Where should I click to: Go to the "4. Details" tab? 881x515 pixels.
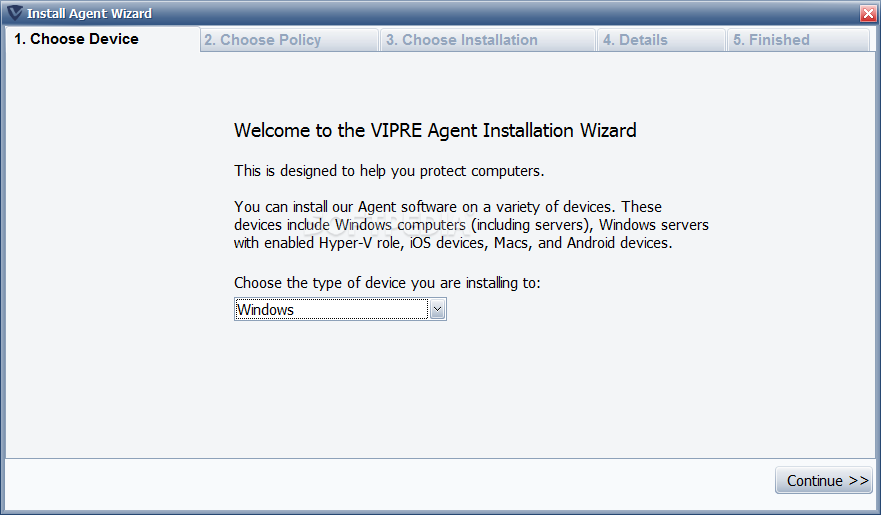point(635,40)
